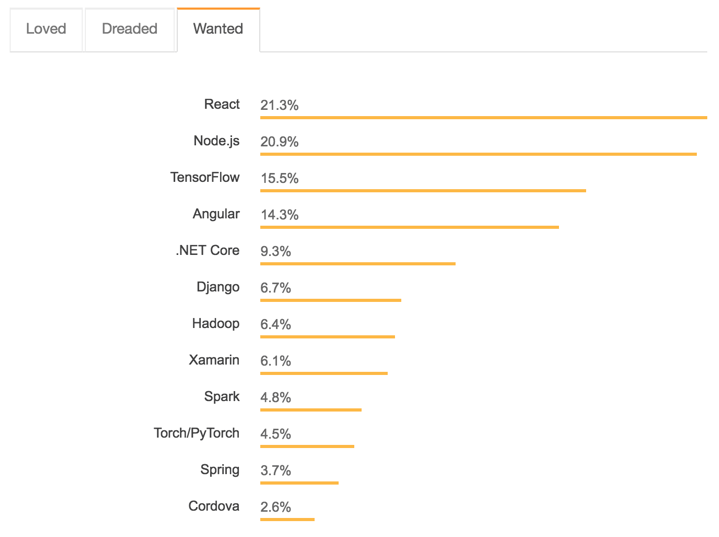Click the React 21.3% bar
Image resolution: width=719 pixels, height=537 pixels.
pyautogui.click(x=483, y=118)
